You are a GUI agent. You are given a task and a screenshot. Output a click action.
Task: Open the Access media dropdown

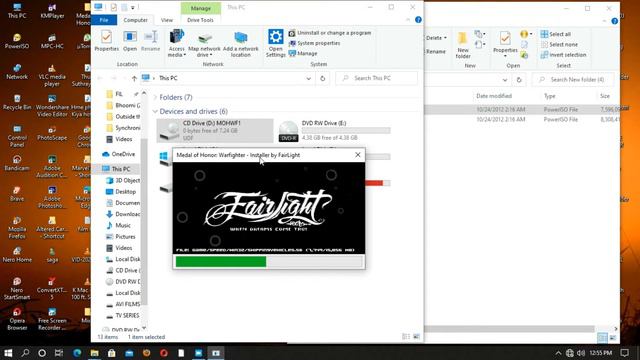tap(177, 43)
